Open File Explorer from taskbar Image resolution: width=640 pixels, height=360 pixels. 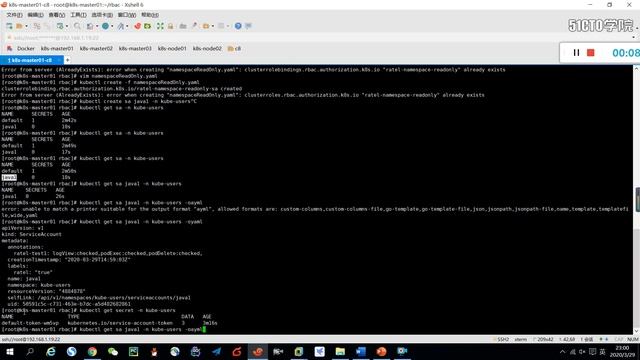[x=340, y=351]
